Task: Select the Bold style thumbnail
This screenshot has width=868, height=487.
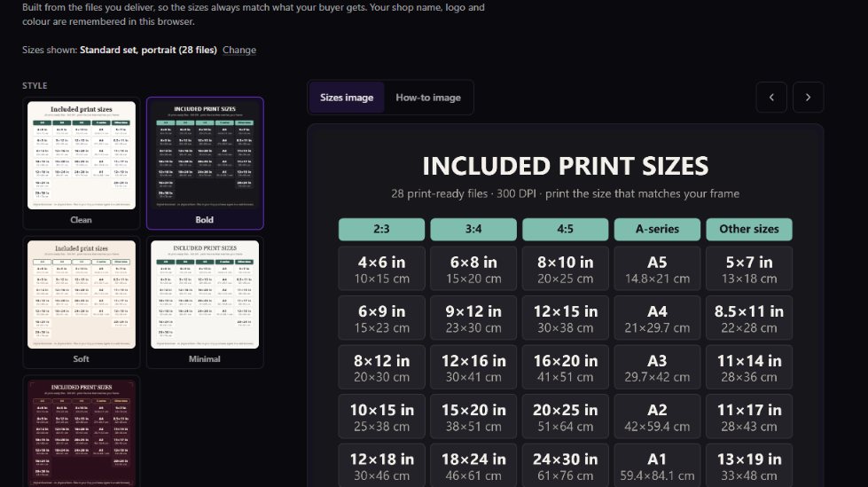Action: click(x=205, y=163)
